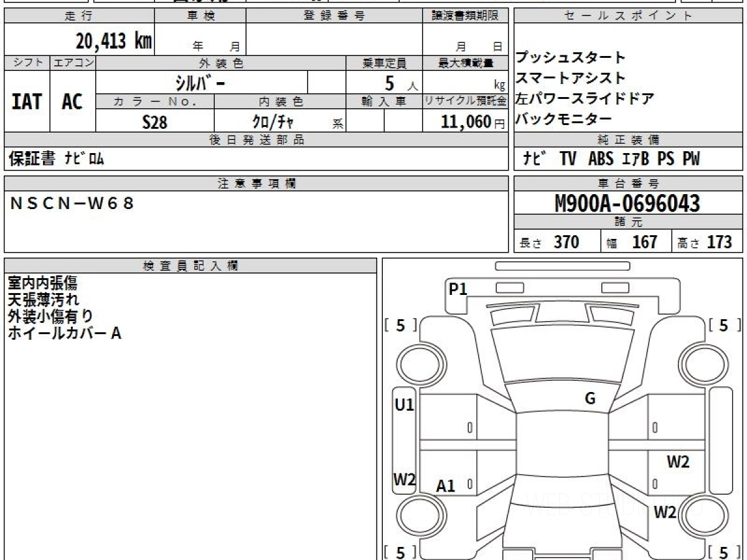
Task: Click the 外装色 header
Action: click(x=220, y=63)
